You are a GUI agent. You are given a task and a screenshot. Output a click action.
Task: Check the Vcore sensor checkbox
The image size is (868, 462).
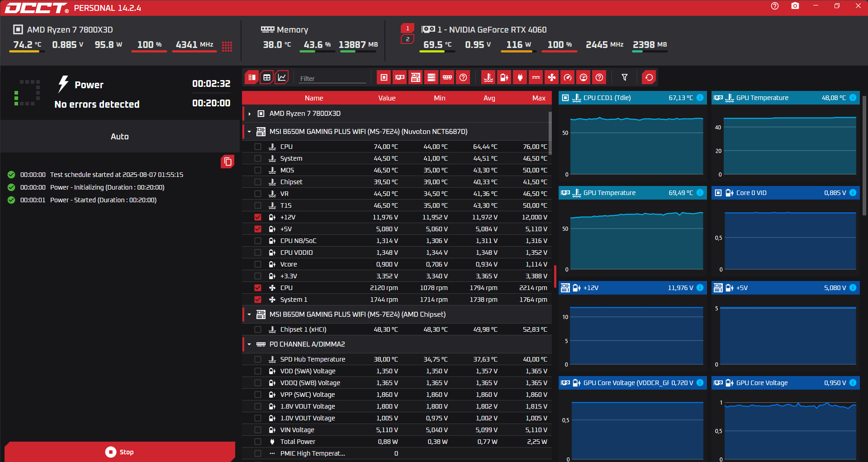coord(258,264)
